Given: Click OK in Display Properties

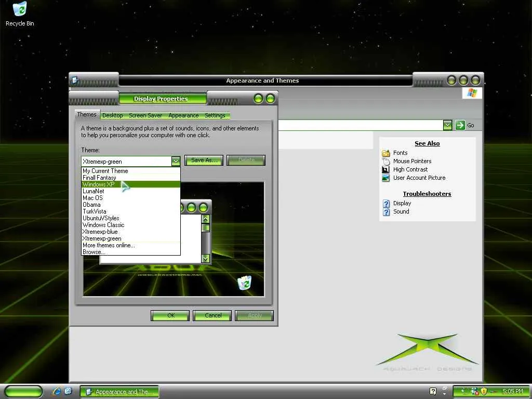Looking at the screenshot, I should pos(170,315).
